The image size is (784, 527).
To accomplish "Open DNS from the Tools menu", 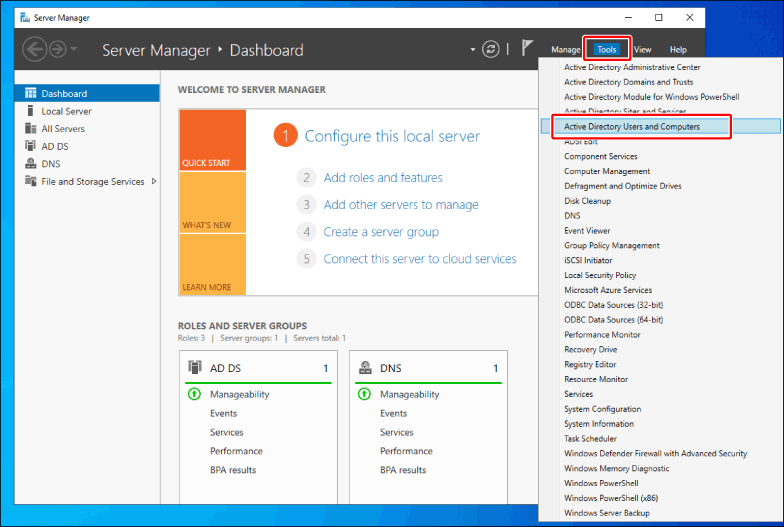I will coord(572,216).
